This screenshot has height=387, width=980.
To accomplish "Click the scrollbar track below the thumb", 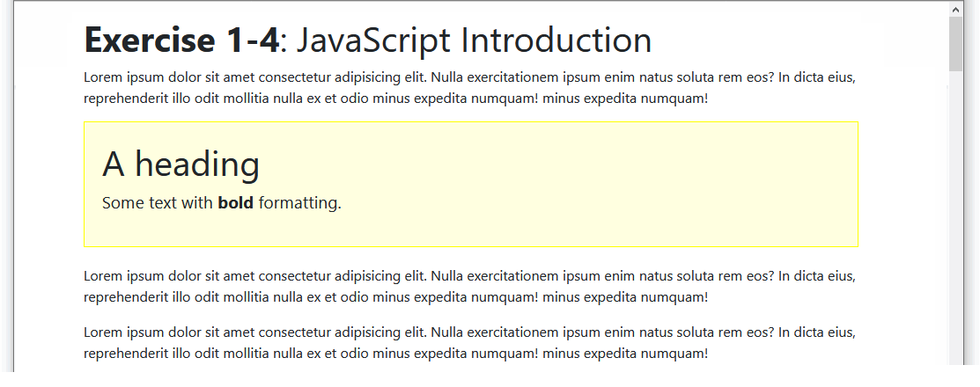I will [955, 220].
